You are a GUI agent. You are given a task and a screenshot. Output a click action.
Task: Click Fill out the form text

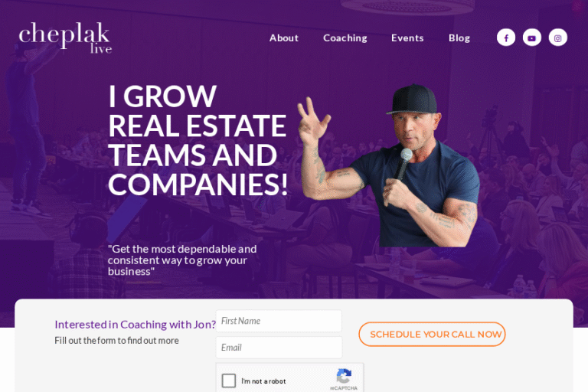pos(116,340)
